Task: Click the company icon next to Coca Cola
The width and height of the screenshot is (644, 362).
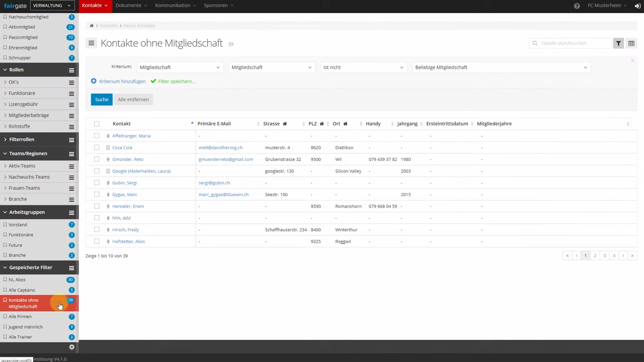Action: pos(108,148)
